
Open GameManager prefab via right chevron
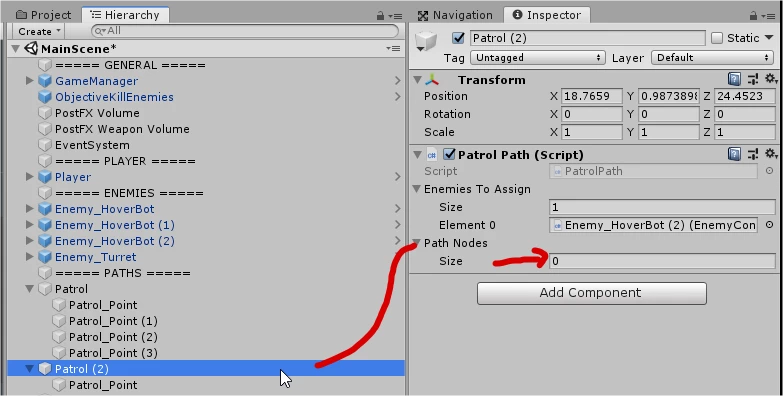(x=397, y=80)
